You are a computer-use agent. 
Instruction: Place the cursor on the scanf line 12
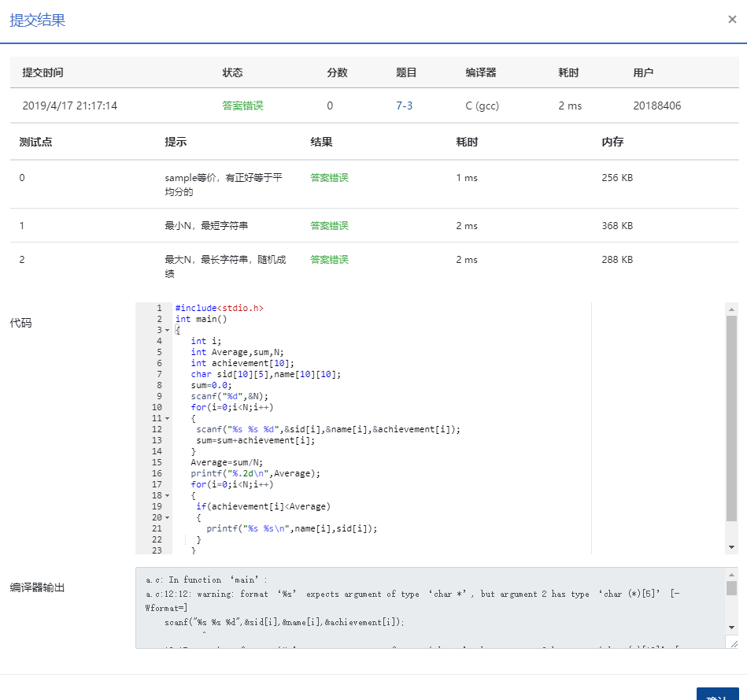coord(327,430)
